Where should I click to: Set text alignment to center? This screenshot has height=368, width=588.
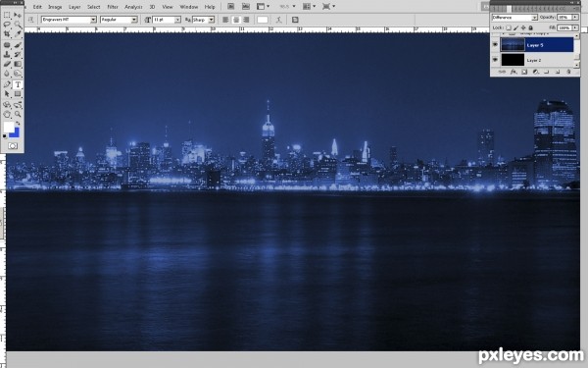[236, 20]
